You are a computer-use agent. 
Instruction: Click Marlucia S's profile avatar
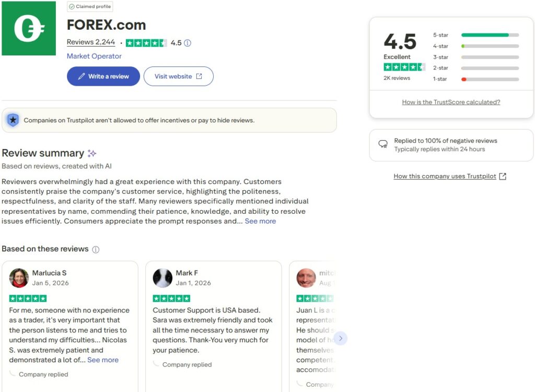pyautogui.click(x=19, y=278)
